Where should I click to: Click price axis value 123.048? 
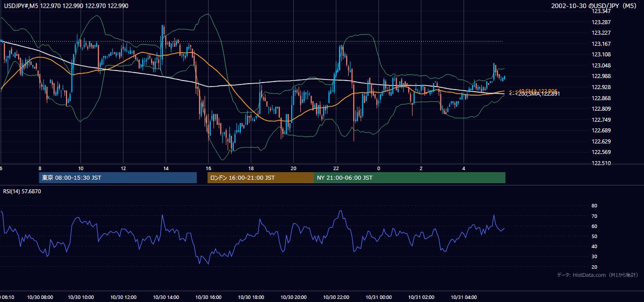601,65
